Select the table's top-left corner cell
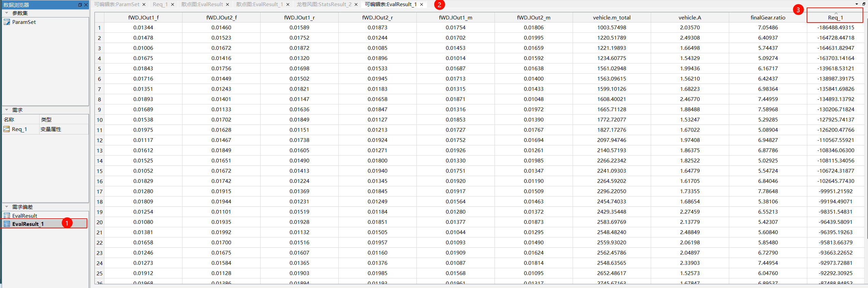 (x=99, y=17)
